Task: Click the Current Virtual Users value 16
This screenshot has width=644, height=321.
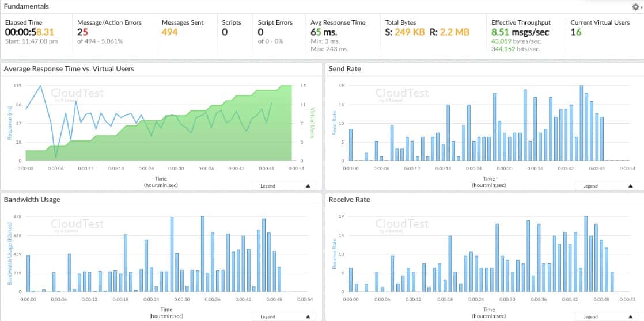Action: click(x=576, y=32)
